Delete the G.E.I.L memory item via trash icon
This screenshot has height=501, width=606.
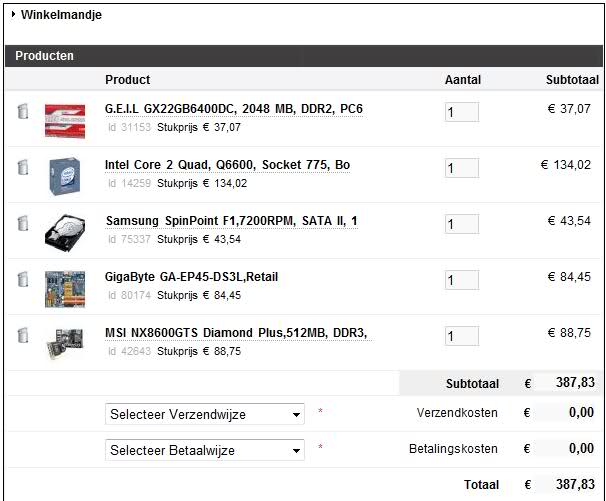tap(22, 111)
